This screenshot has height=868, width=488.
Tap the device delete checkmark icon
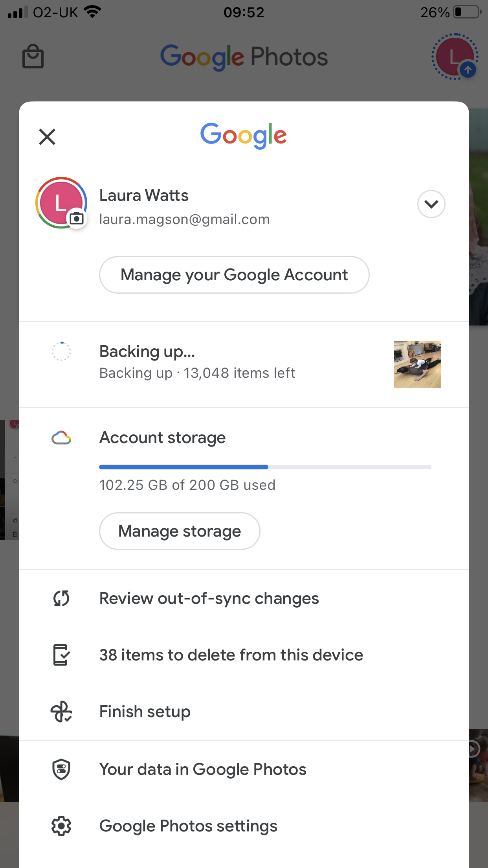(x=61, y=655)
